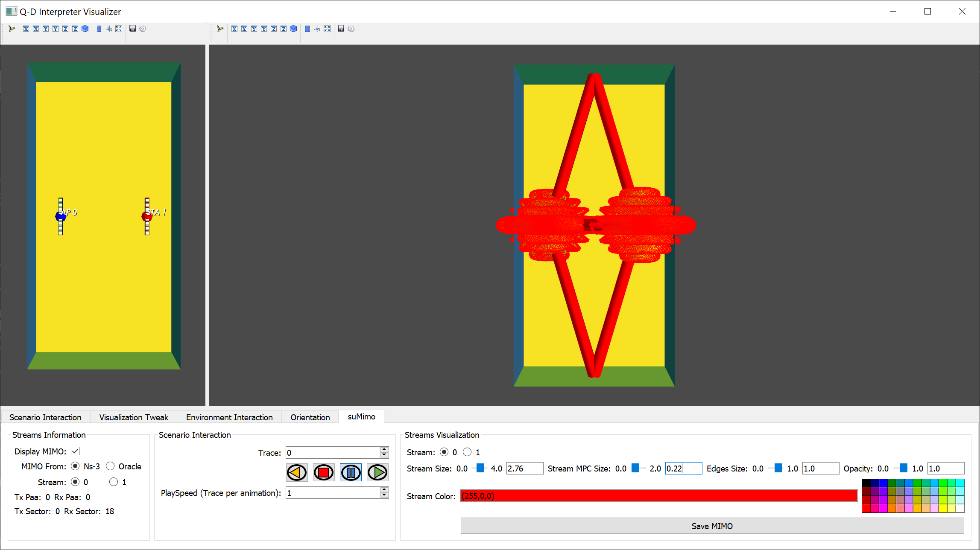The height and width of the screenshot is (550, 980).
Task: Select stream 1 in Streams Information
Action: (114, 482)
